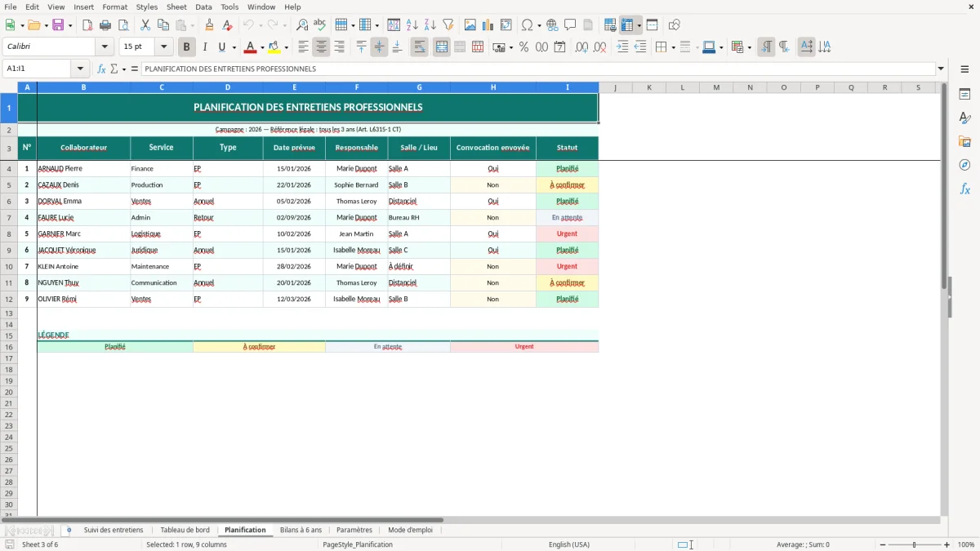980x551 pixels.
Task: Run the Spelling check icon
Action: pos(320,25)
